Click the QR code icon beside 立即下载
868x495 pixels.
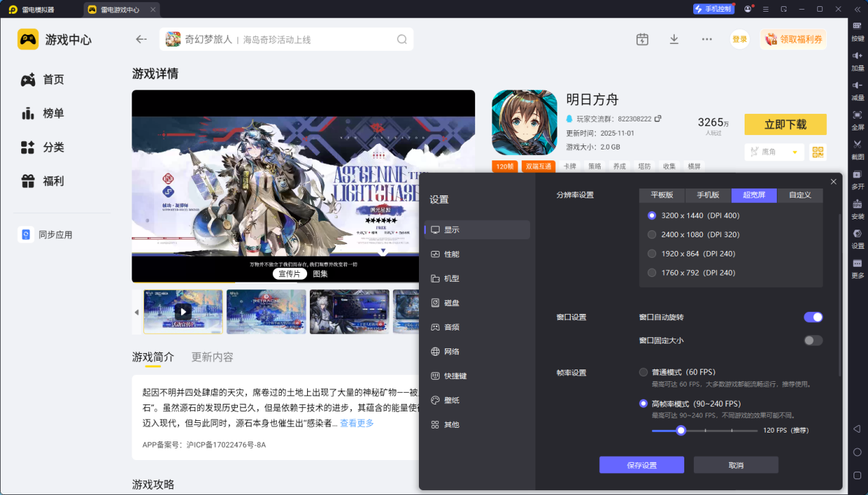[817, 152]
